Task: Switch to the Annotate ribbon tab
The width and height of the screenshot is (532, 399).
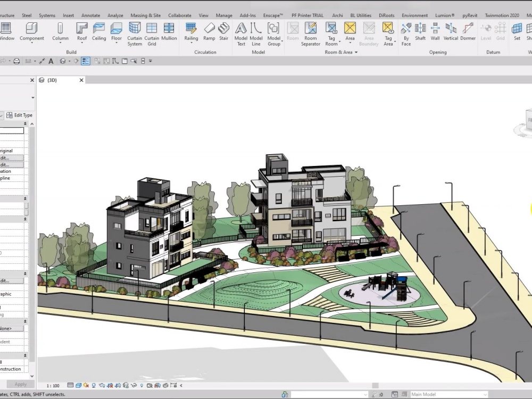Action: click(90, 15)
